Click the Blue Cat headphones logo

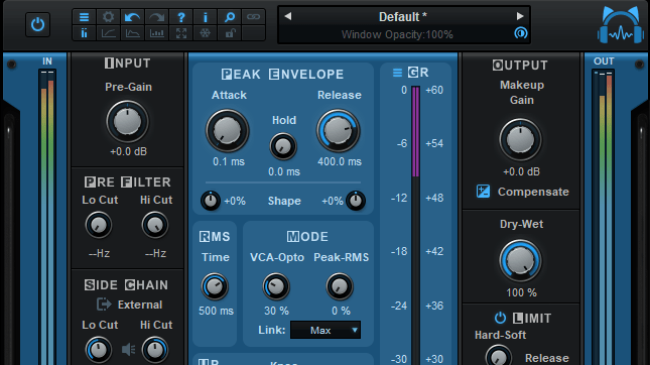tap(621, 25)
